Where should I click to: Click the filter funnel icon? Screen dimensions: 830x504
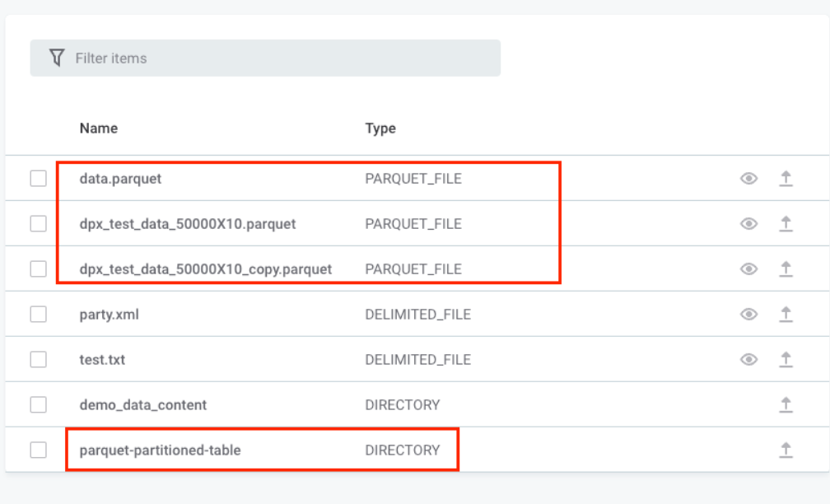pos(56,58)
